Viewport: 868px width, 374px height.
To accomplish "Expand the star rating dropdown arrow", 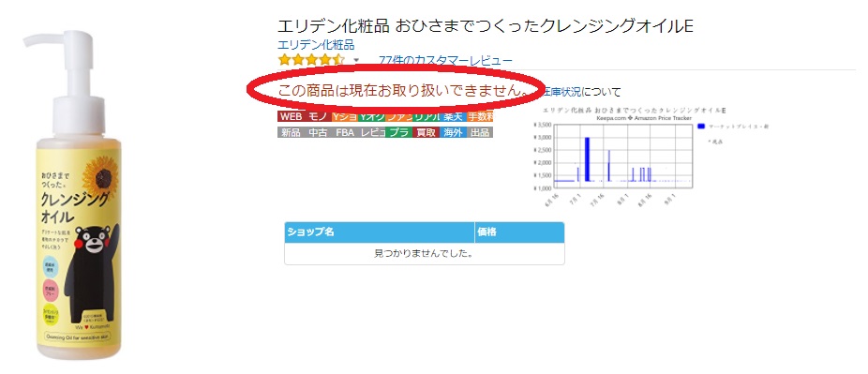I will click(x=356, y=60).
